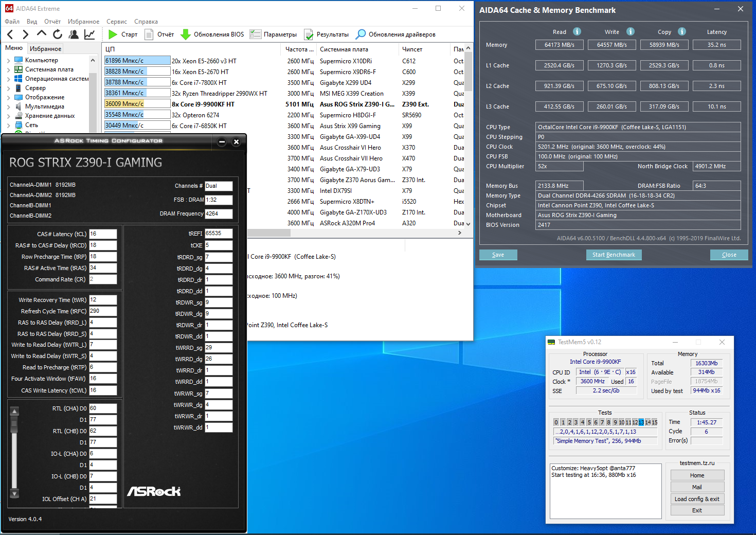The height and width of the screenshot is (535, 756).
Task: Click the Mail button in TestMem5
Action: point(697,487)
